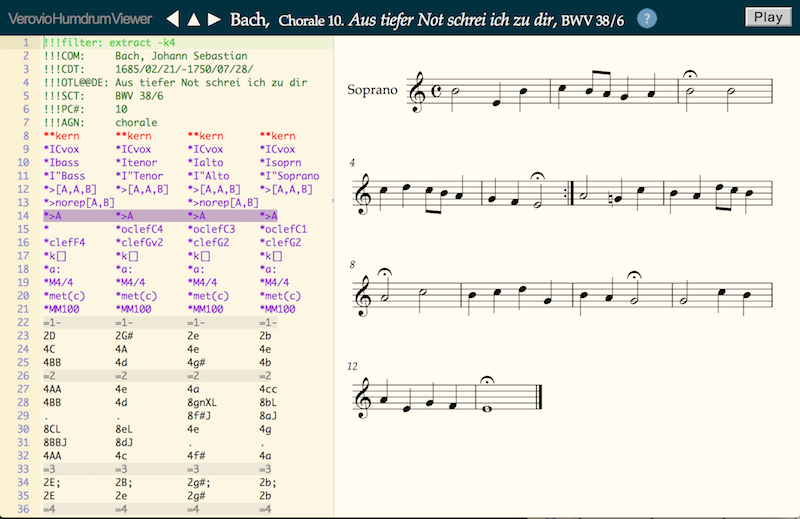
Task: Click the '*Isoprn' instrument token
Action: click(x=280, y=162)
